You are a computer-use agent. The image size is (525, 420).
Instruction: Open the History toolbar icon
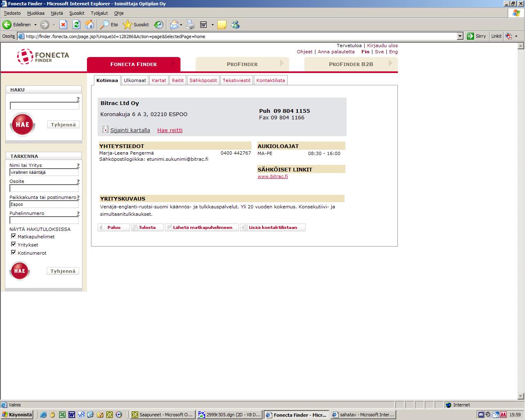coord(159,25)
